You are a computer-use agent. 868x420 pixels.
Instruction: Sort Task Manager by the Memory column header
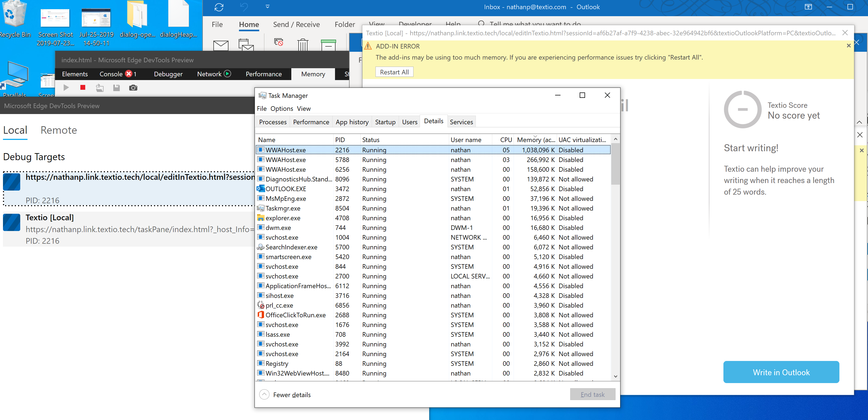tap(535, 140)
